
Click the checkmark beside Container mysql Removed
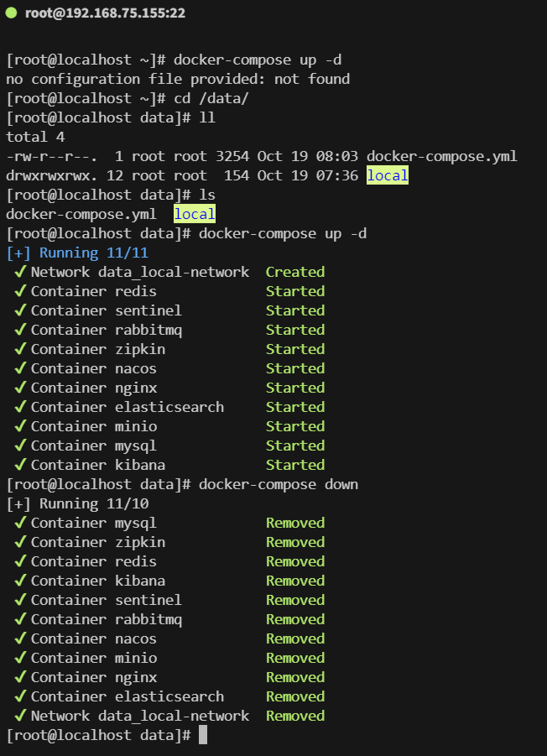pos(20,523)
